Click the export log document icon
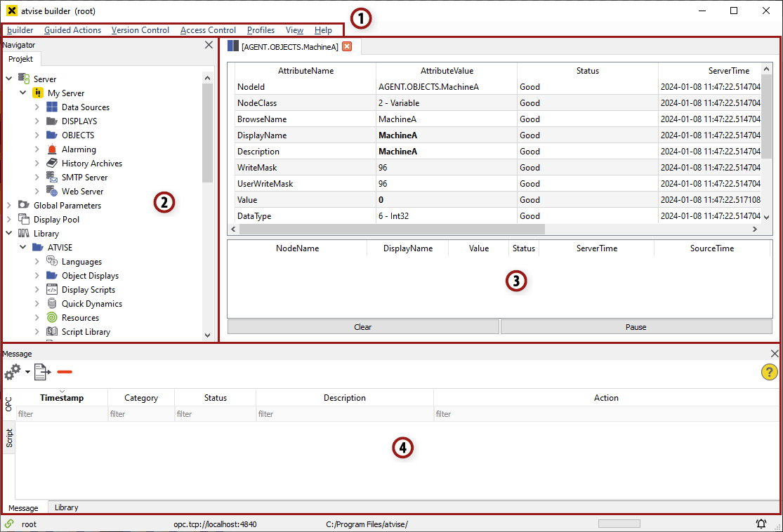The height and width of the screenshot is (532, 783). click(42, 372)
